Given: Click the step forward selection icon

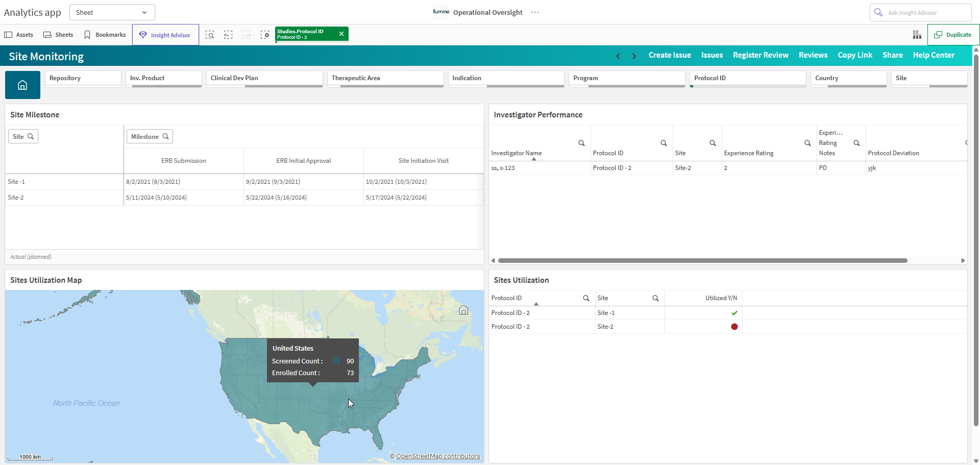Looking at the screenshot, I should click(247, 35).
